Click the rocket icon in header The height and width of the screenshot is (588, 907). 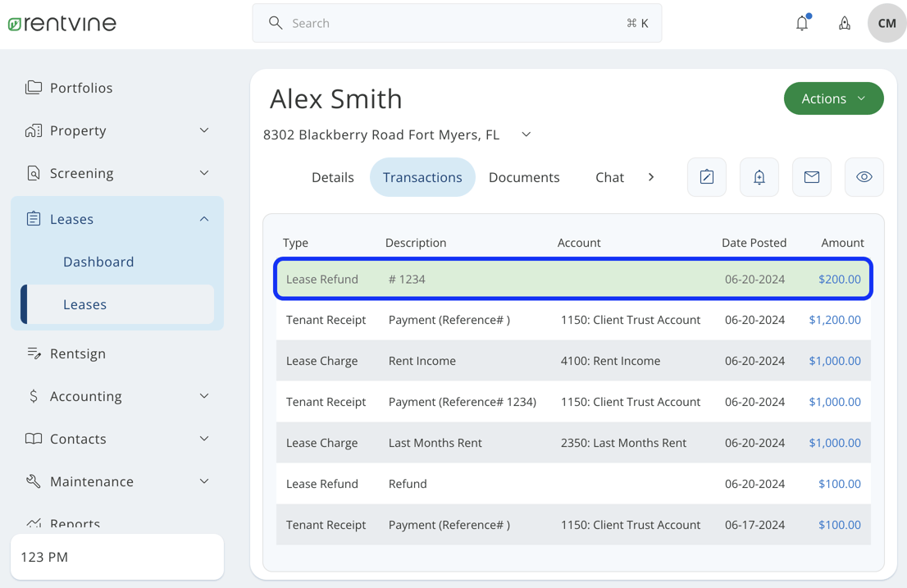click(x=844, y=23)
